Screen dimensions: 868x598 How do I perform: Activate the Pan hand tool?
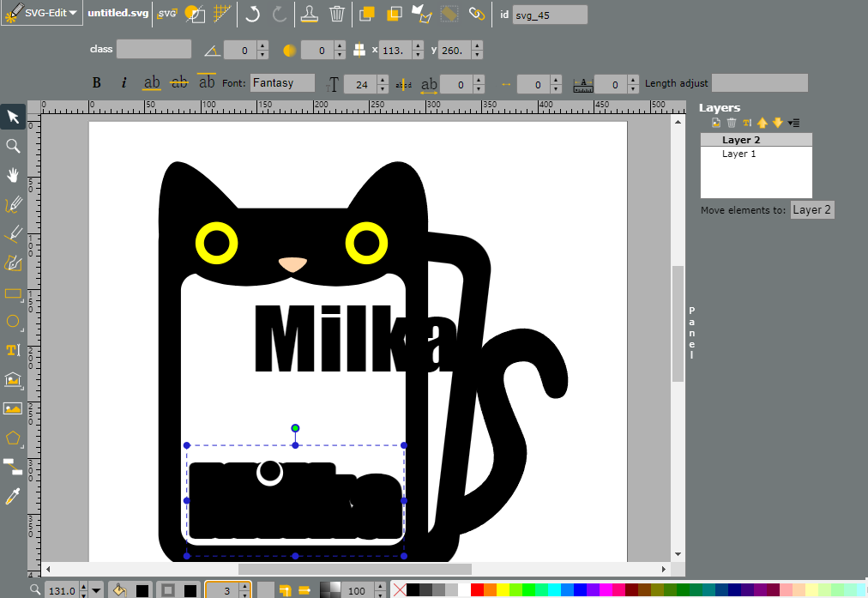[13, 176]
